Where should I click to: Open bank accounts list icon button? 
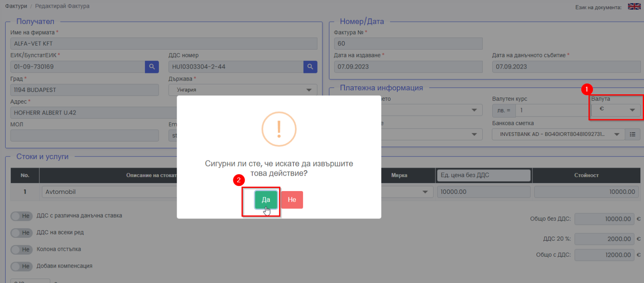pos(632,134)
